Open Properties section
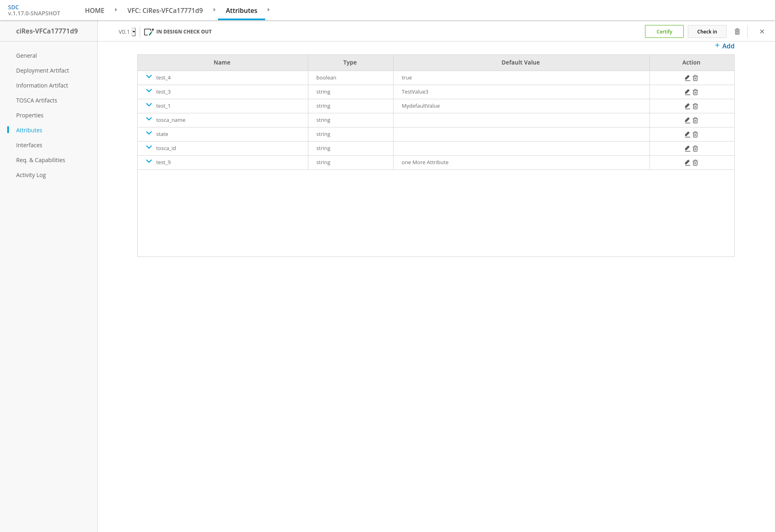Viewport: 775px width, 532px height. [x=29, y=115]
